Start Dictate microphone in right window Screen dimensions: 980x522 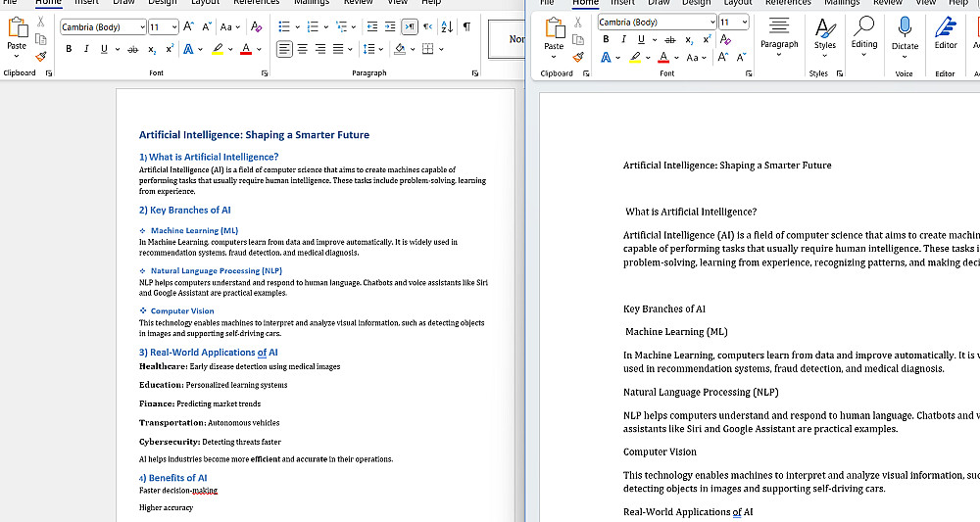pyautogui.click(x=905, y=26)
